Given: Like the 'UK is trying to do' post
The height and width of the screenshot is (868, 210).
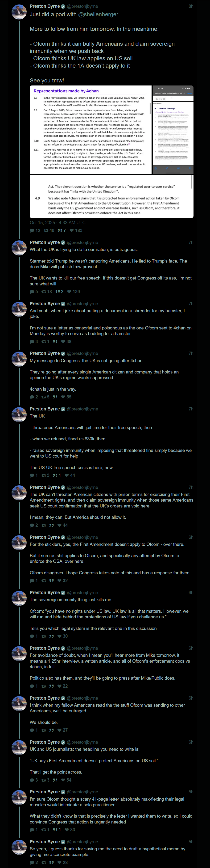Looking at the screenshot, I should (x=70, y=292).
